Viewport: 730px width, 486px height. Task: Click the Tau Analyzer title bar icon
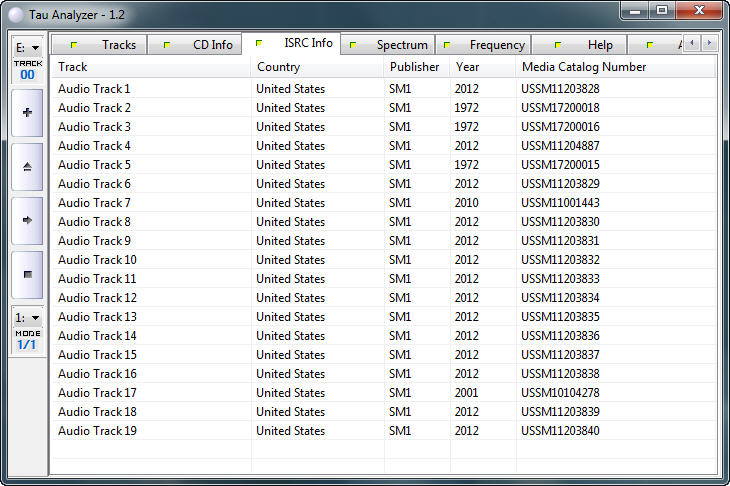[15, 13]
